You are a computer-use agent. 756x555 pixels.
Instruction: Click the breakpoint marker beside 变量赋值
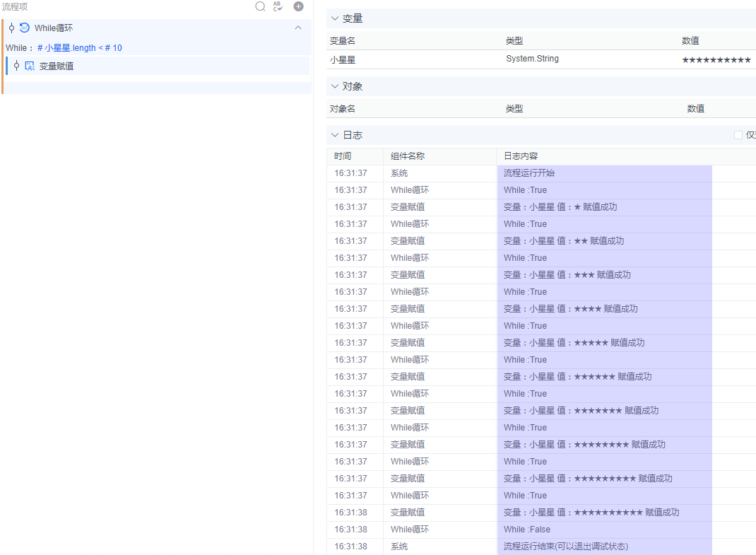[17, 65]
